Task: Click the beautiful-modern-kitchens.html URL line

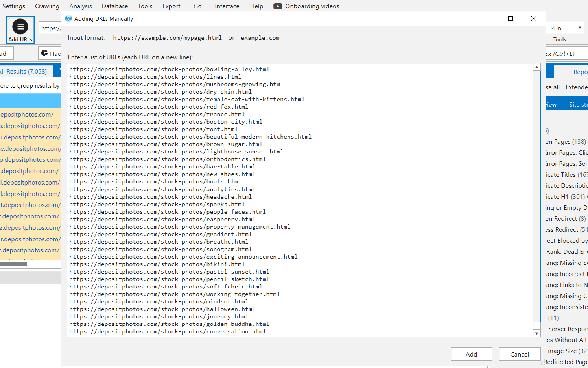Action: tap(190, 137)
